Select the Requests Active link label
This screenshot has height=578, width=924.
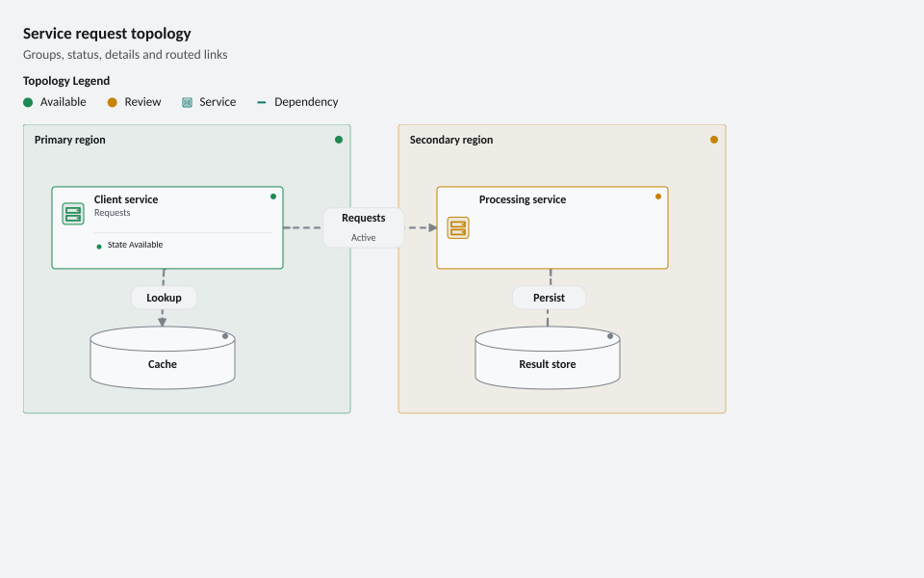click(364, 227)
